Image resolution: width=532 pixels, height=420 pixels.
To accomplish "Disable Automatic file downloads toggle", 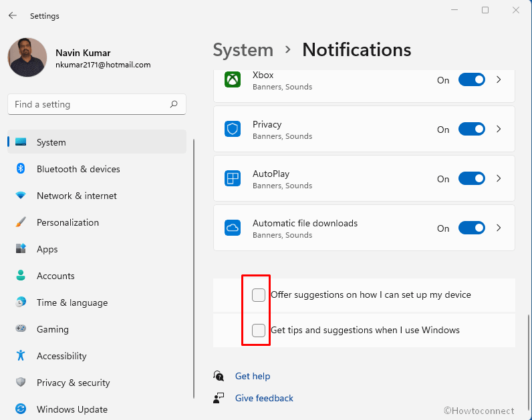I will point(472,228).
